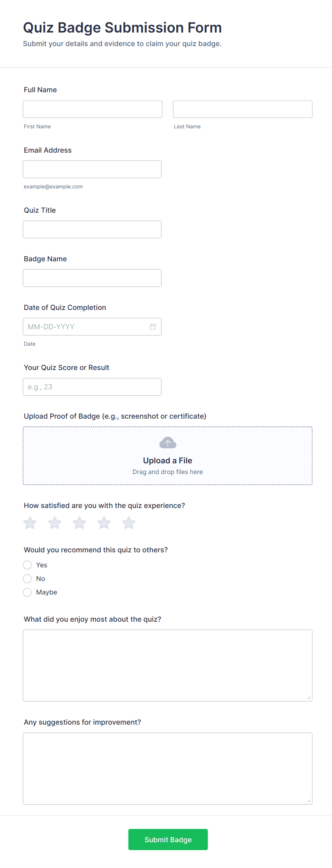This screenshot has height=868, width=332.
Task: Rate two stars for quiz satisfaction
Action: pos(55,523)
